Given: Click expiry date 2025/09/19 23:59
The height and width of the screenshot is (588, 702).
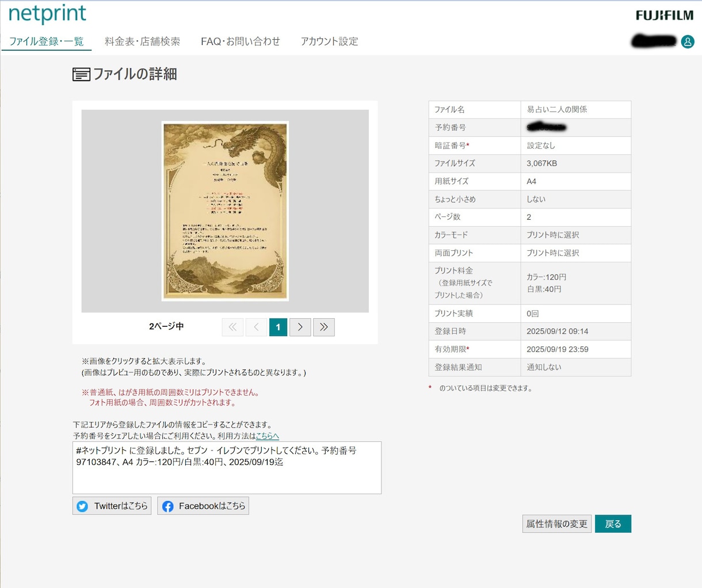Looking at the screenshot, I should point(558,349).
